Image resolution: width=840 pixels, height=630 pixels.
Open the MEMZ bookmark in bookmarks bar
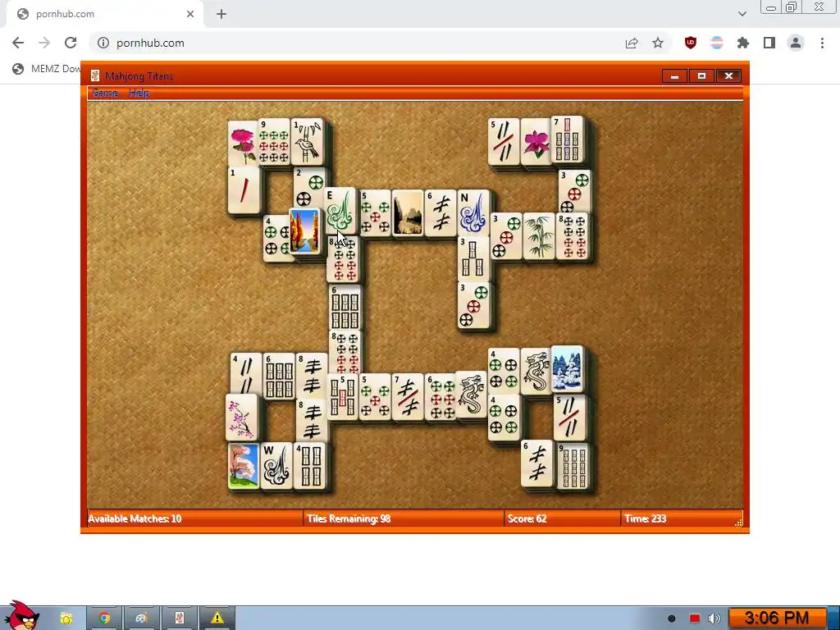(46, 69)
